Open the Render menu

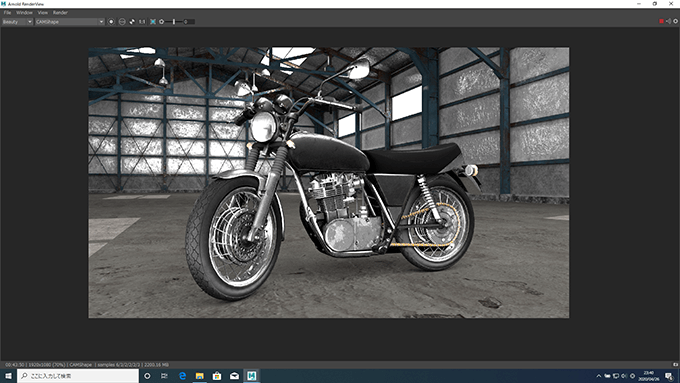(x=60, y=13)
